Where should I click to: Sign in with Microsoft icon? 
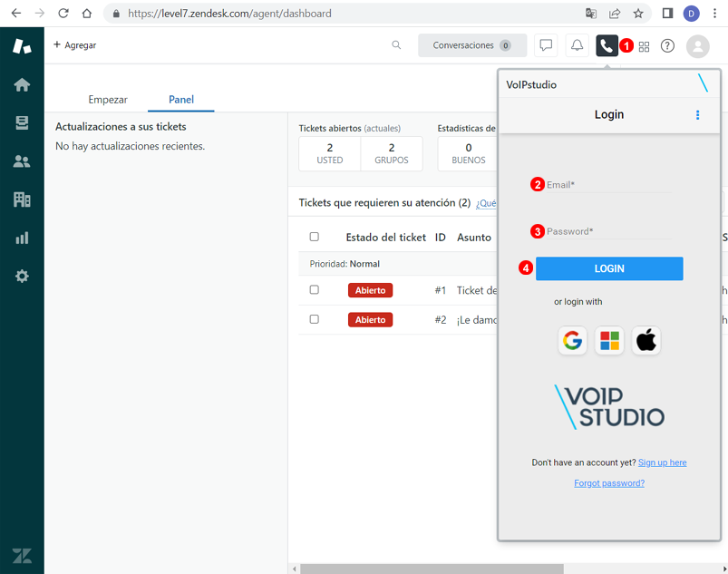pos(609,340)
